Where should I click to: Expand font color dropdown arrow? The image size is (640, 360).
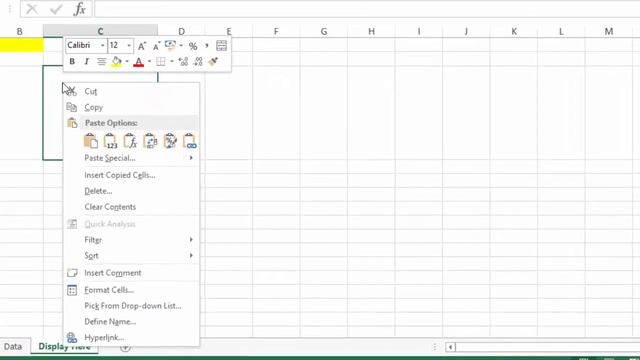[x=149, y=62]
